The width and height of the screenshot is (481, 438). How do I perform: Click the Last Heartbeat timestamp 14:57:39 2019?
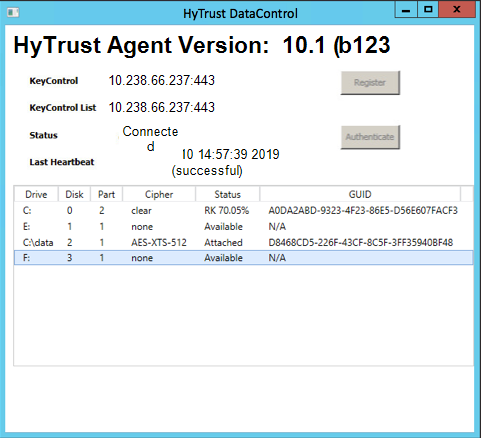[239, 154]
